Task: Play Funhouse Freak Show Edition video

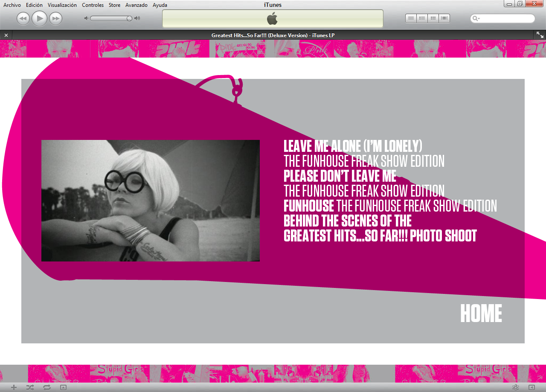Action: (390, 206)
